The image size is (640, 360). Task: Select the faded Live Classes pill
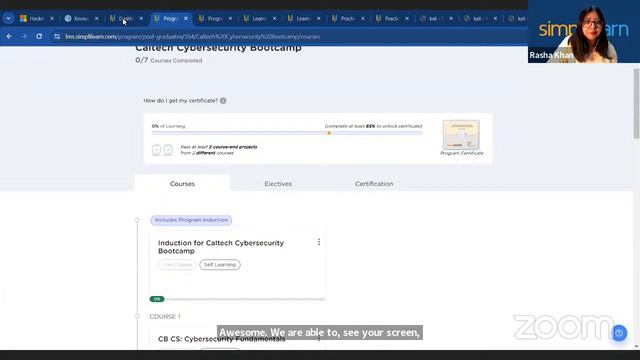[x=177, y=264]
